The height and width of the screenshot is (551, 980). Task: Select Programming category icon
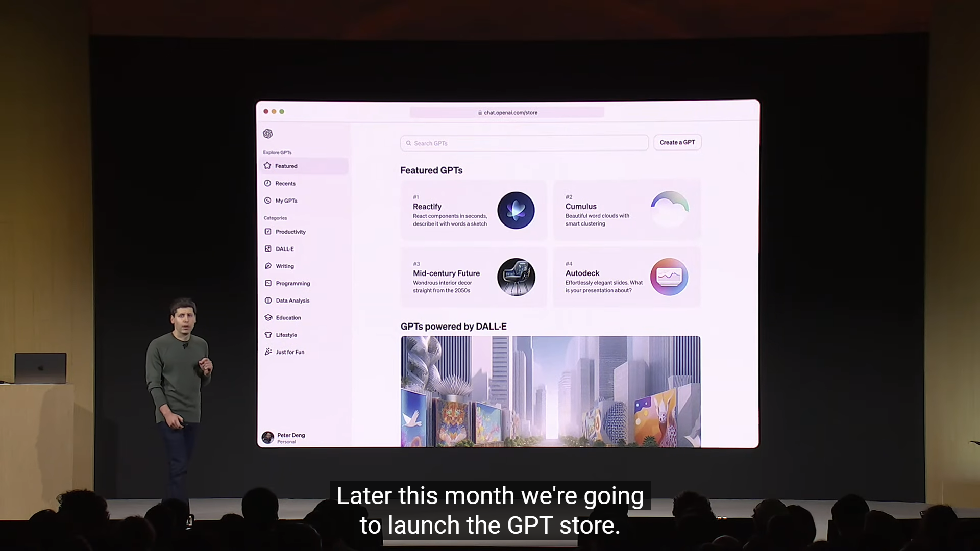(268, 283)
